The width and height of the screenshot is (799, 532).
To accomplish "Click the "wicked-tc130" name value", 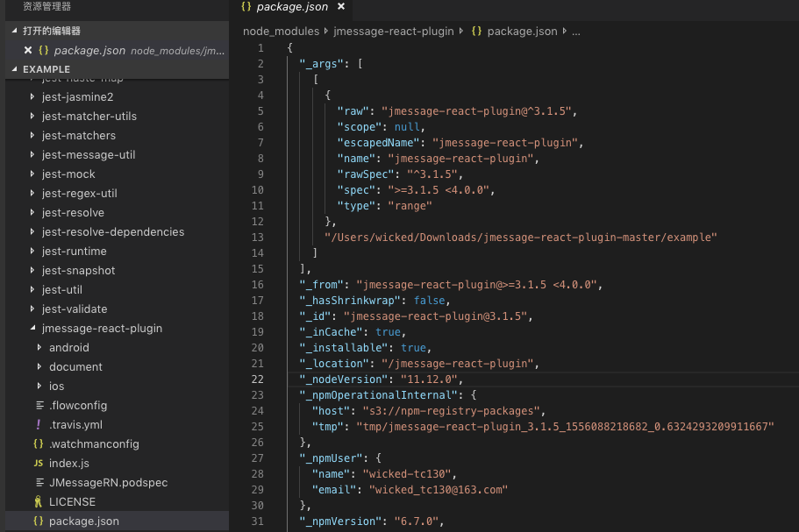I will 407,474.
